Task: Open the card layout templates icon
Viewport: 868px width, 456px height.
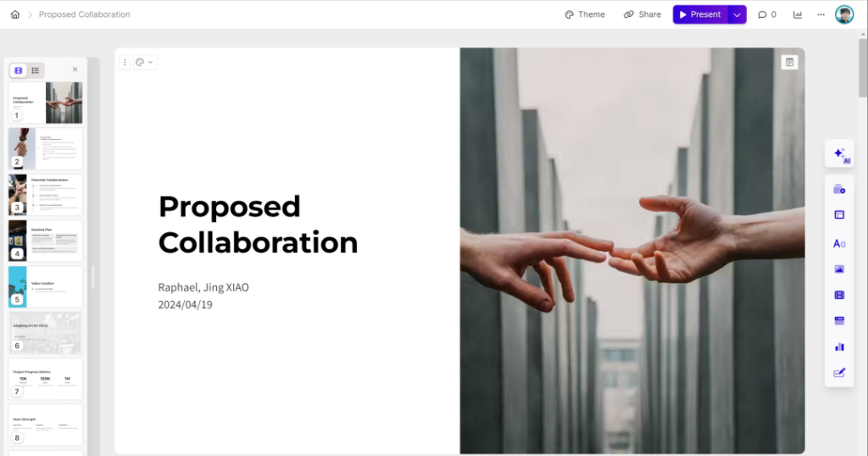Action: coord(839,214)
